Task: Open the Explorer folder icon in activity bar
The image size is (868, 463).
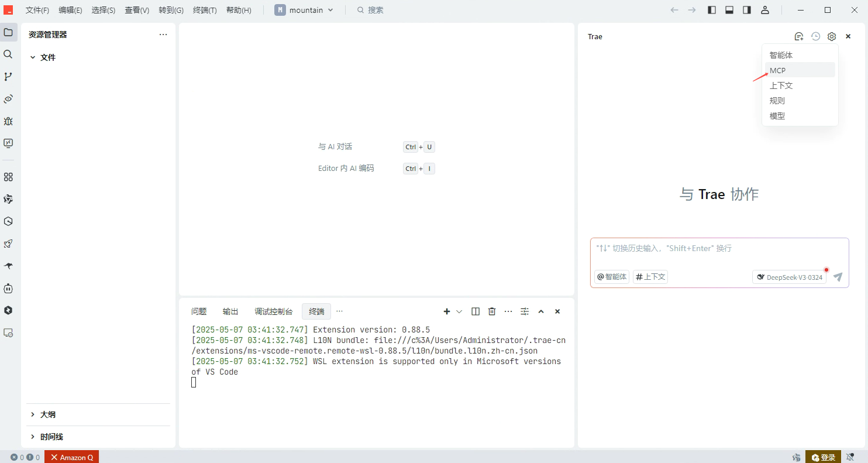Action: (x=8, y=32)
